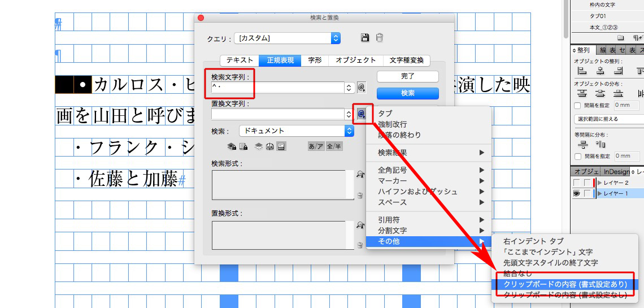Toggle include locked layers search icon
The width and height of the screenshot is (644, 308).
[x=232, y=146]
